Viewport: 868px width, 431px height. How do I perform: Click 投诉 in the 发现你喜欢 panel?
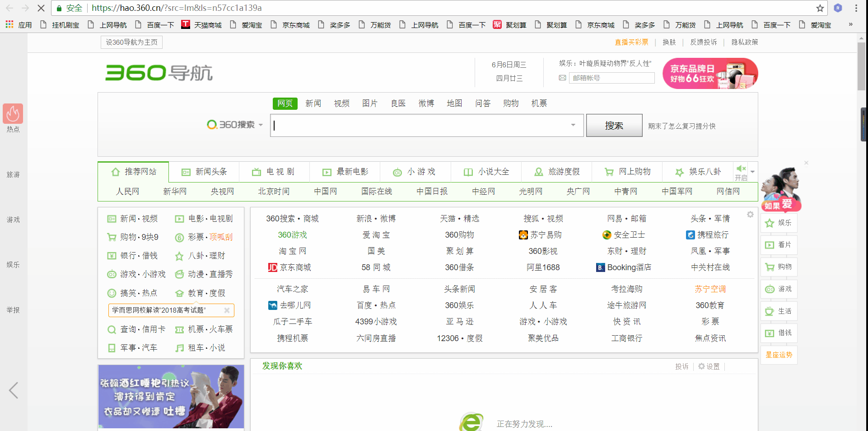point(682,366)
